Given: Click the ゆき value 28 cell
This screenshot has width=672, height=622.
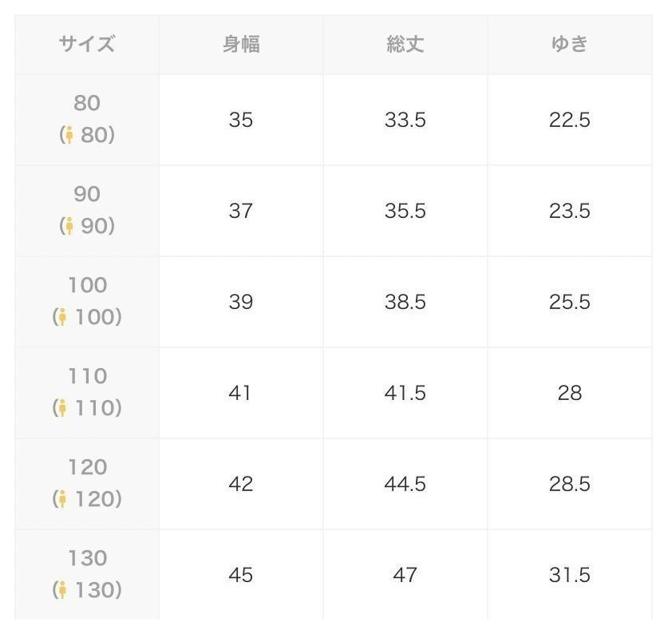Looking at the screenshot, I should 570,393.
